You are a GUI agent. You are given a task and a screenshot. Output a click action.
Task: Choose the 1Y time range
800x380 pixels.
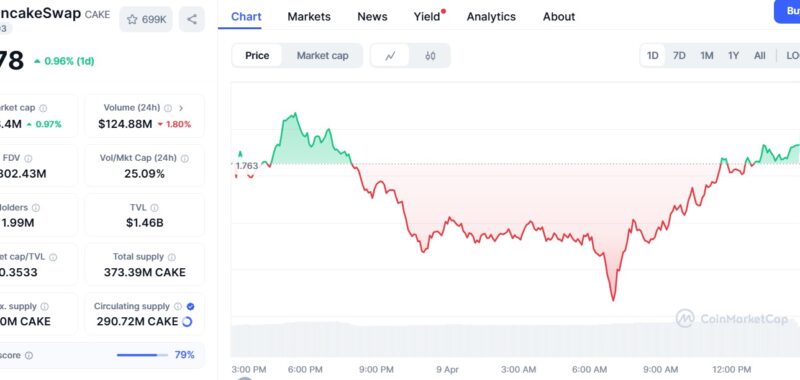coord(733,56)
